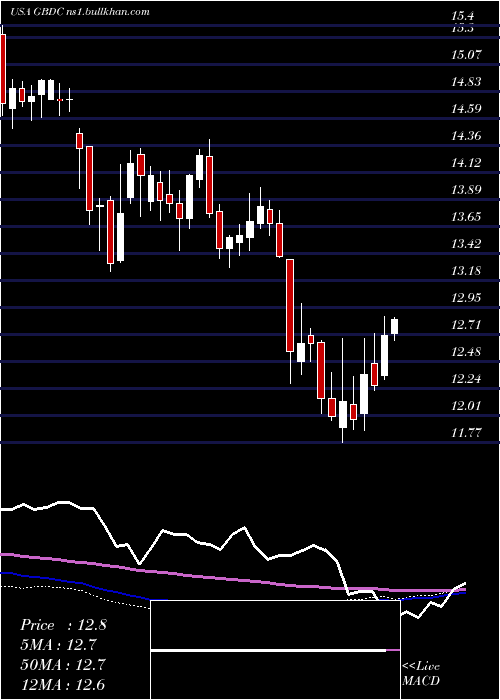This screenshot has width=500, height=700.
Task: Click the large red candlestick dropping from 13.4
Action: coord(290,305)
